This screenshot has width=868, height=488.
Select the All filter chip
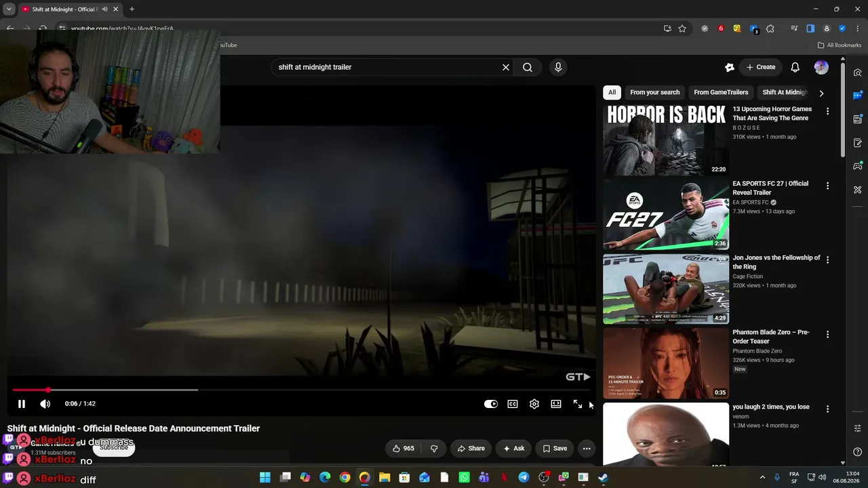pos(612,92)
